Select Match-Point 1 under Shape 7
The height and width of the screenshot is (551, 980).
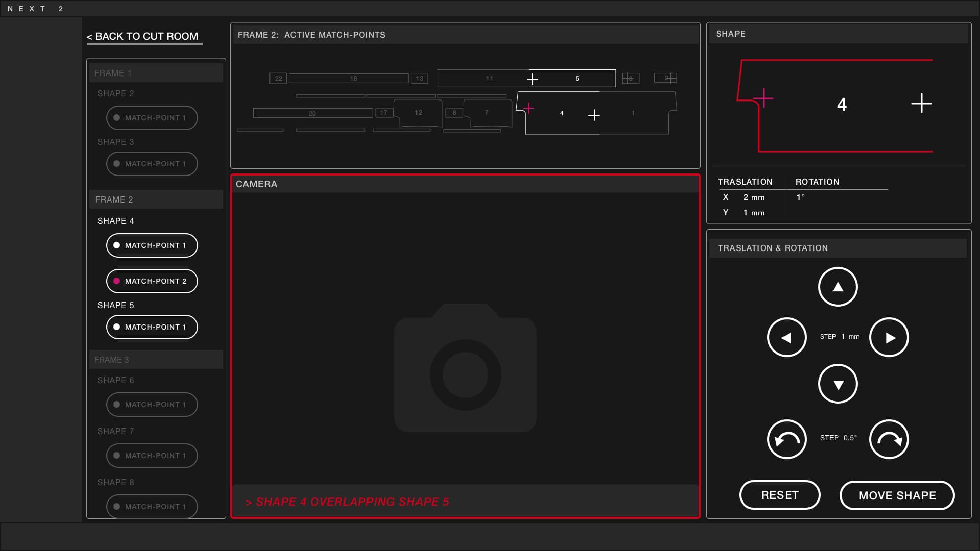tap(152, 456)
